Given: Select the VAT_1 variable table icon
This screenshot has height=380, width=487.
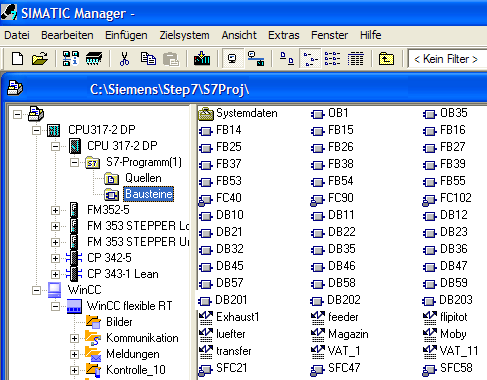Looking at the screenshot, I should [318, 352].
